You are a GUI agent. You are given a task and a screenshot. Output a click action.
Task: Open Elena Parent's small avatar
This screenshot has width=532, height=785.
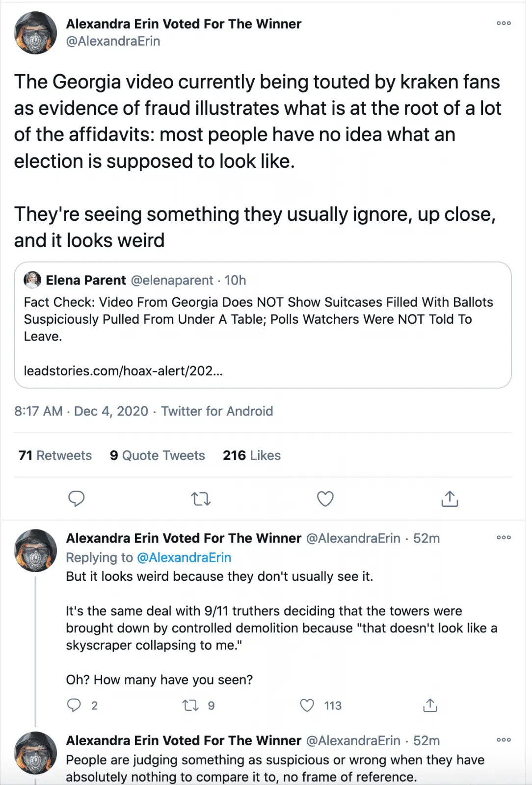pyautogui.click(x=32, y=280)
